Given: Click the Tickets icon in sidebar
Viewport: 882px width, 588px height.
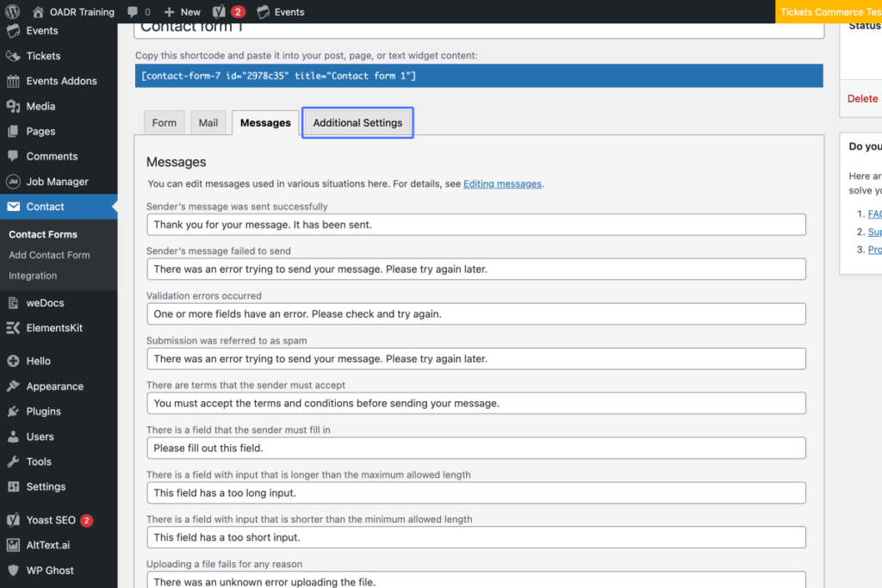Looking at the screenshot, I should pos(13,56).
